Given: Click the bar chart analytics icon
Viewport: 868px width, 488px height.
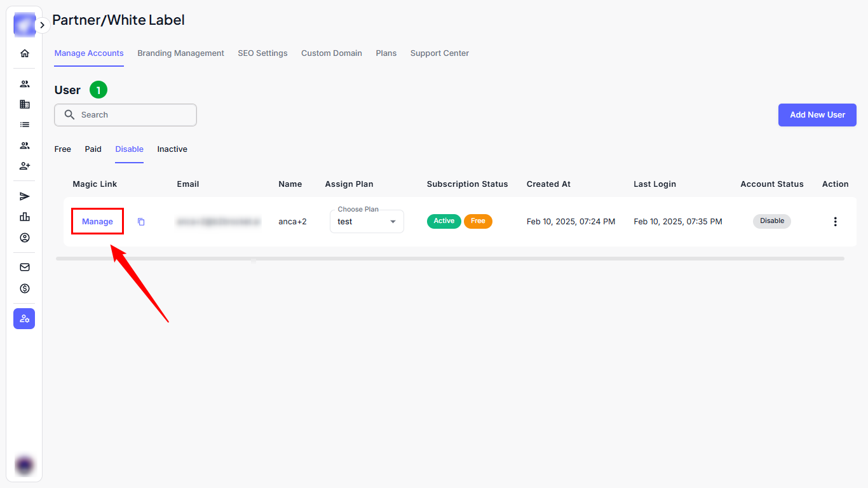Looking at the screenshot, I should pyautogui.click(x=25, y=217).
